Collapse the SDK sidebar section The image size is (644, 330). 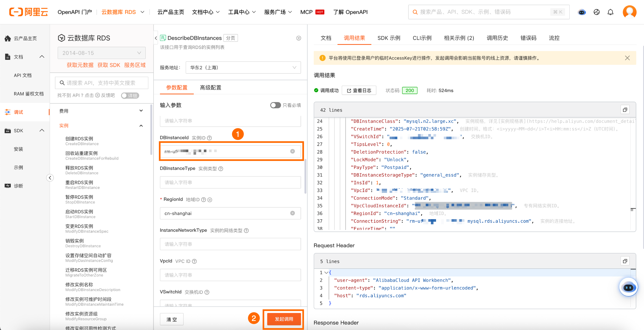[42, 131]
